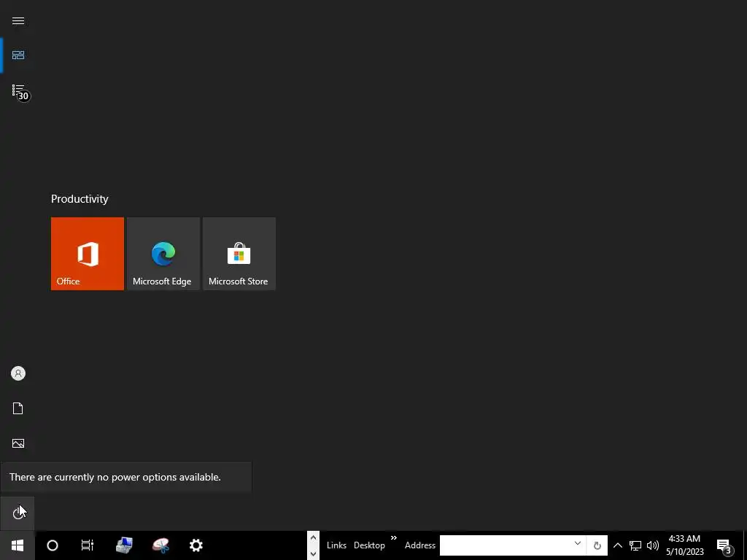This screenshot has width=747, height=560.
Task: Open the Action Center notifications icon
Action: 724,545
